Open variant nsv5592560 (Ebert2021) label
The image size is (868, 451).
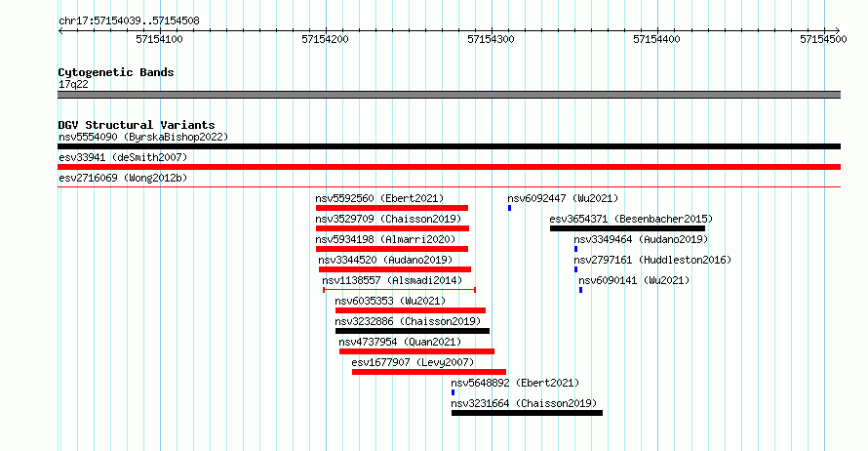[379, 198]
